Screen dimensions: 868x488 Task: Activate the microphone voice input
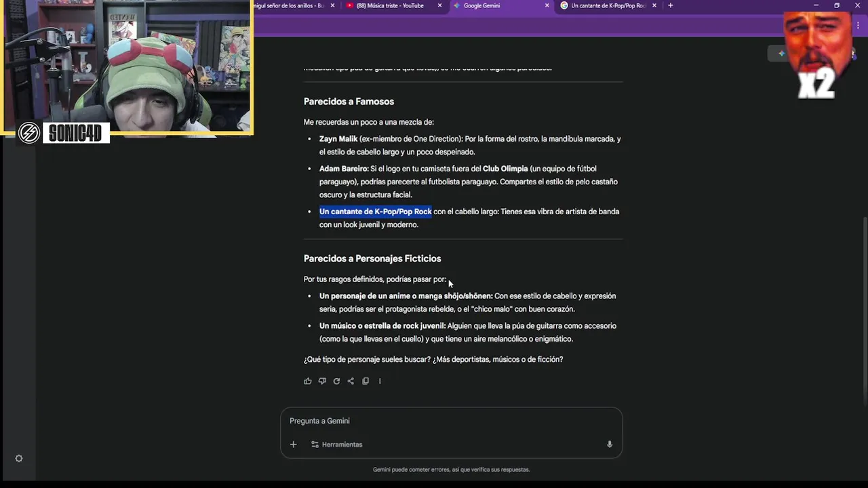tap(610, 445)
